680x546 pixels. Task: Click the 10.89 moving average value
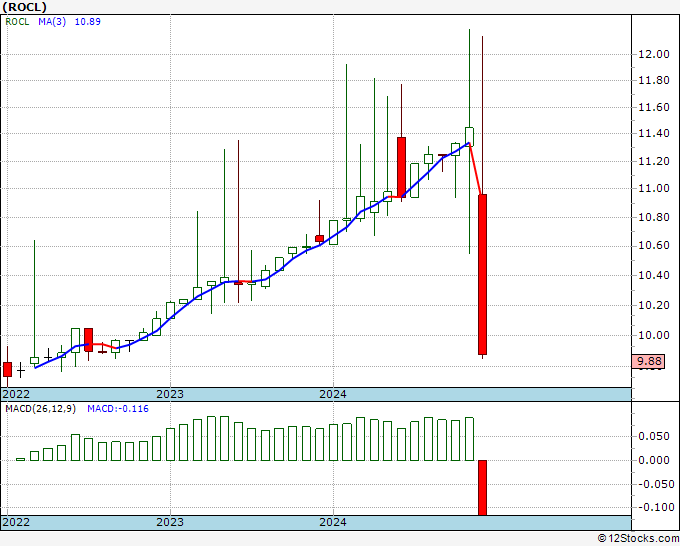click(x=88, y=21)
